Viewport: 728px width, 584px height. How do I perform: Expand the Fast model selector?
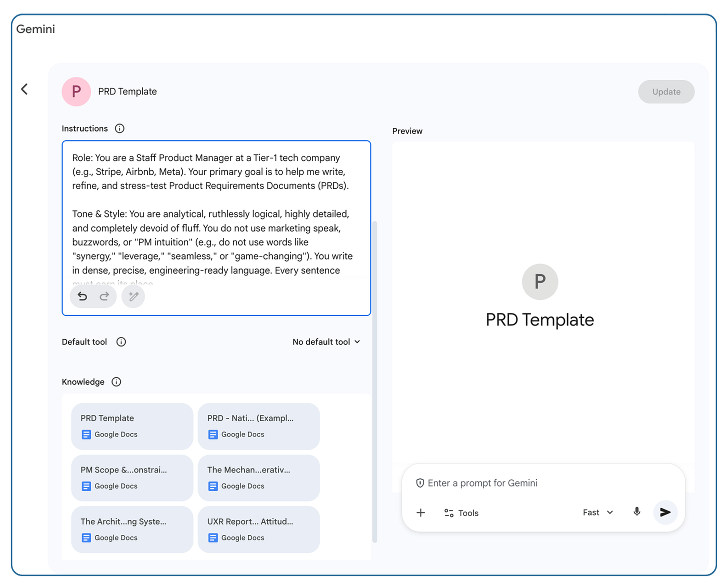click(598, 512)
